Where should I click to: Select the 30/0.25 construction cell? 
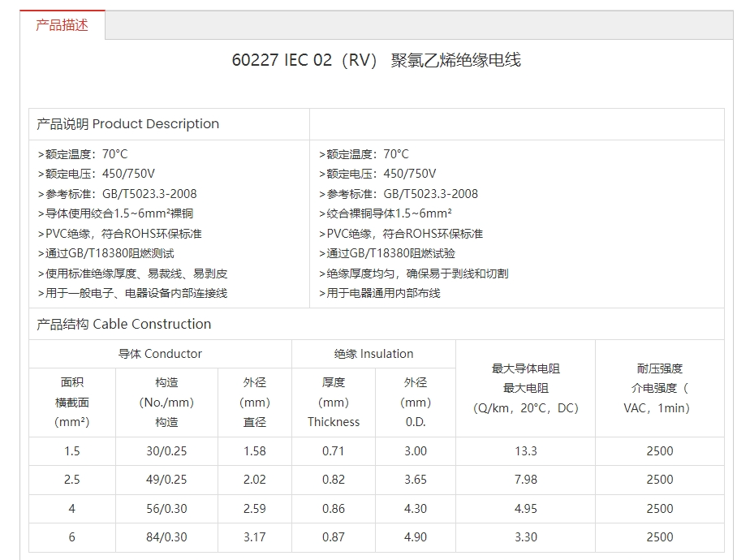(166, 451)
